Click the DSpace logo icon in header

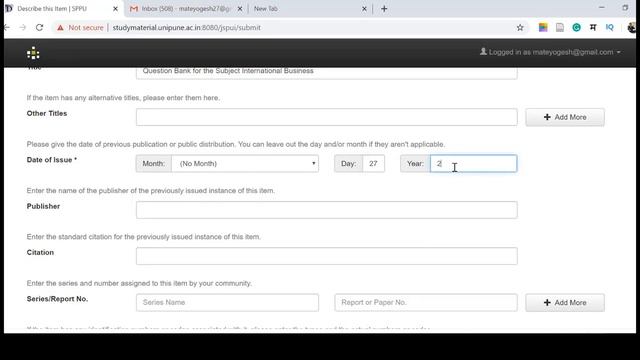tap(33, 53)
